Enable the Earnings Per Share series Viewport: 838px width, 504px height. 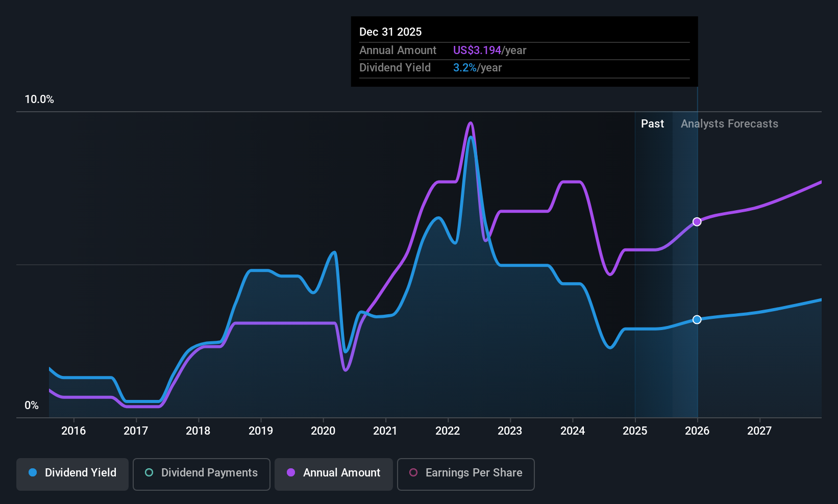(466, 474)
